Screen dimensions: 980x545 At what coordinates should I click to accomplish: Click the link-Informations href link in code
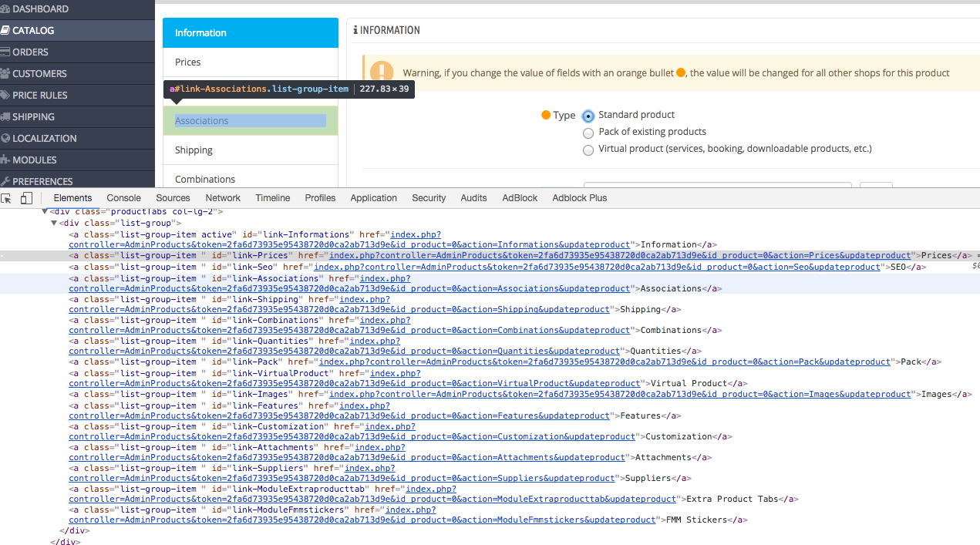pos(350,245)
